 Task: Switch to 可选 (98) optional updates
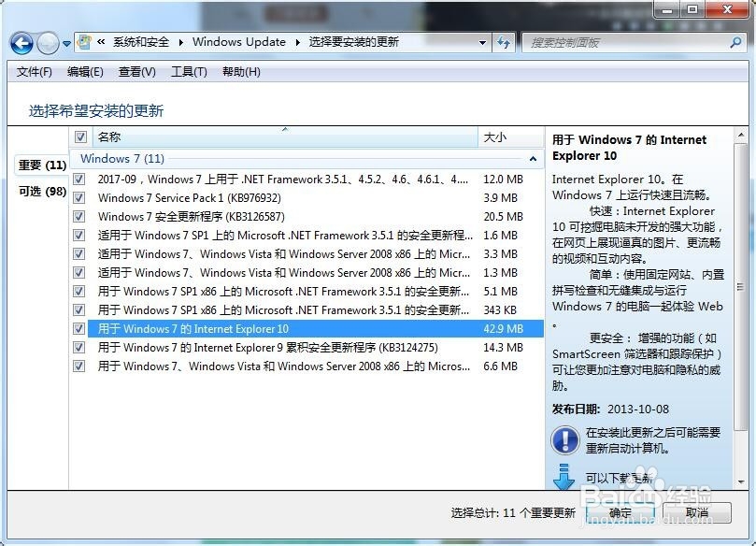(42, 192)
